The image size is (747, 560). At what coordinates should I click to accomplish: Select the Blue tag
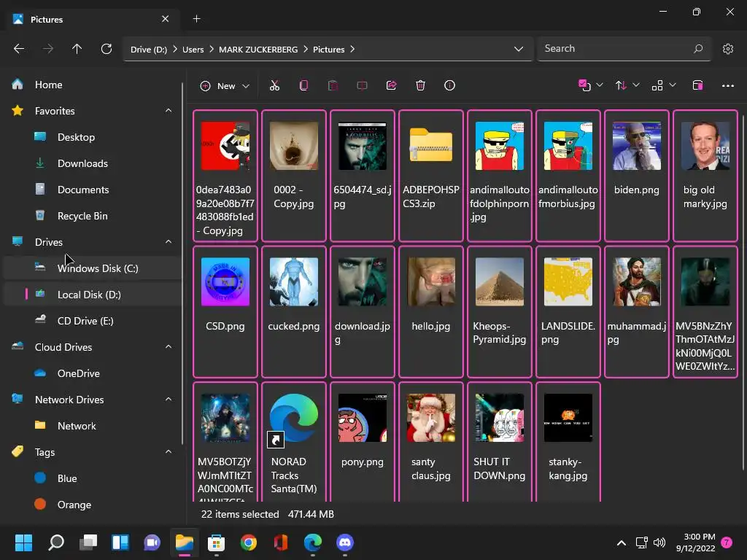(x=91, y=478)
